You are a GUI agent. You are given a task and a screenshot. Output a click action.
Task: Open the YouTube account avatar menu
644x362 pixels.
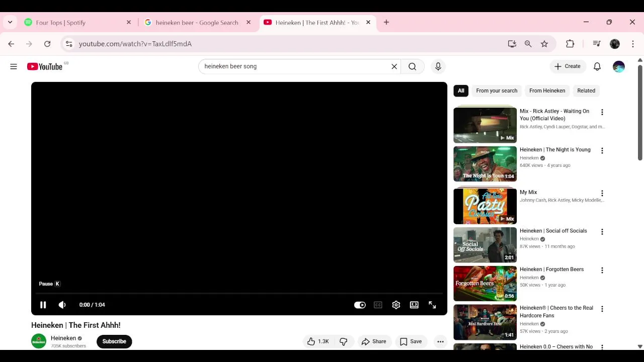[x=619, y=66]
